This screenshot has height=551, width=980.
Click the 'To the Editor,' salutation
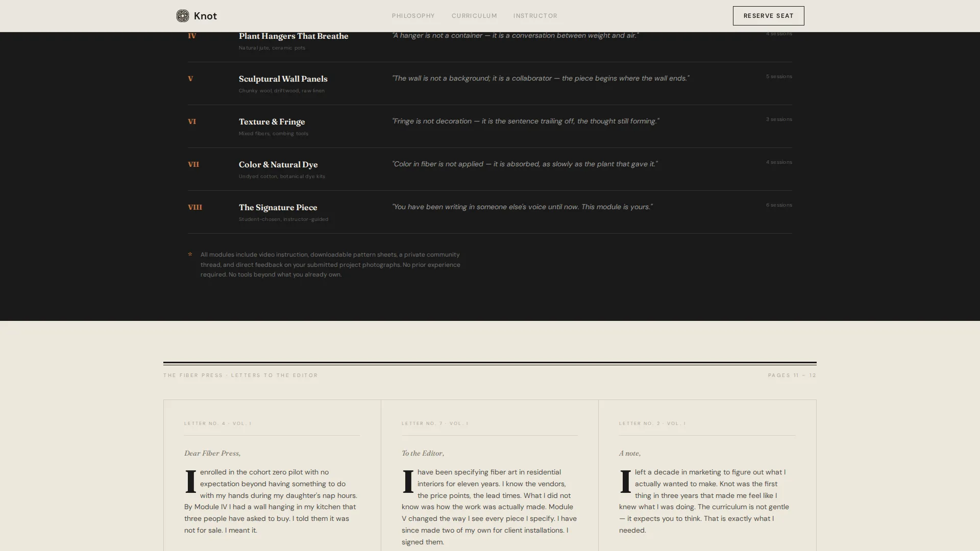[x=423, y=453]
